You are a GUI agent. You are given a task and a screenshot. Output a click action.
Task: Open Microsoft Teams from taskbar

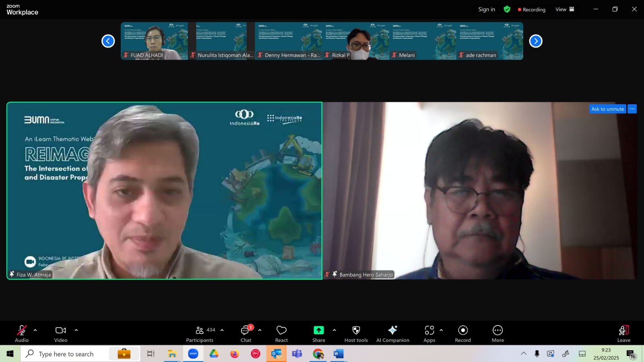coord(297,354)
